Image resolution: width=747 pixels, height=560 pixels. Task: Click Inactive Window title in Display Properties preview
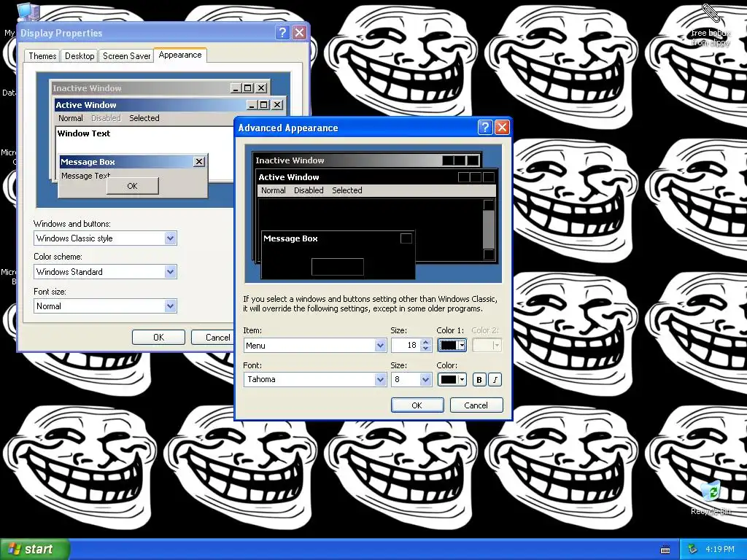coord(88,88)
